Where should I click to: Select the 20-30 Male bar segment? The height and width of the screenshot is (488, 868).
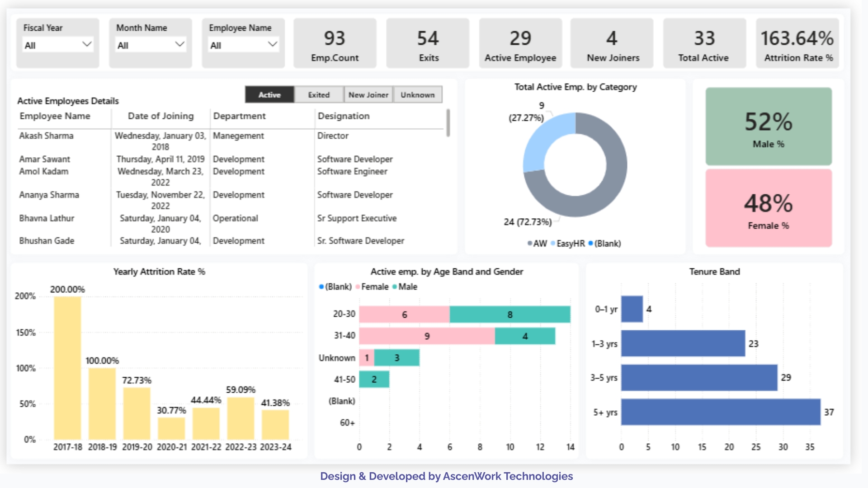pyautogui.click(x=509, y=314)
